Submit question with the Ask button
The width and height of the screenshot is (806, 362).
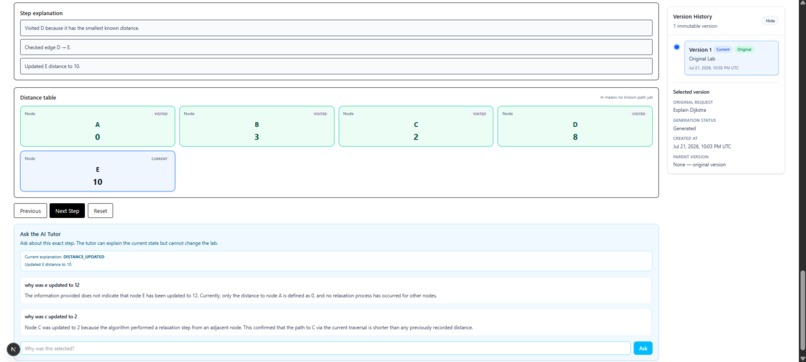[x=643, y=348]
